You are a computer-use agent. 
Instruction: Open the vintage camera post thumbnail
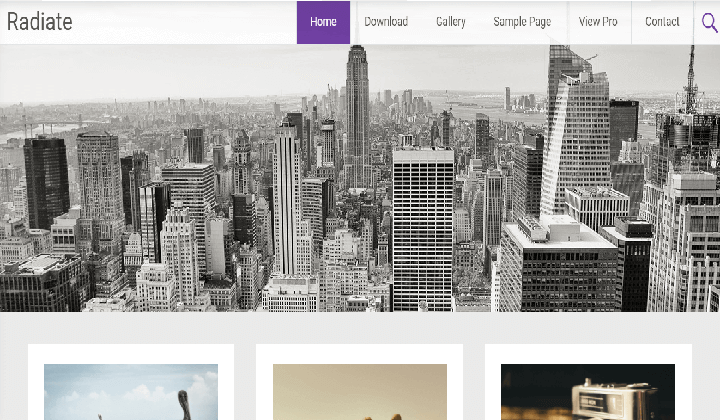click(588, 392)
